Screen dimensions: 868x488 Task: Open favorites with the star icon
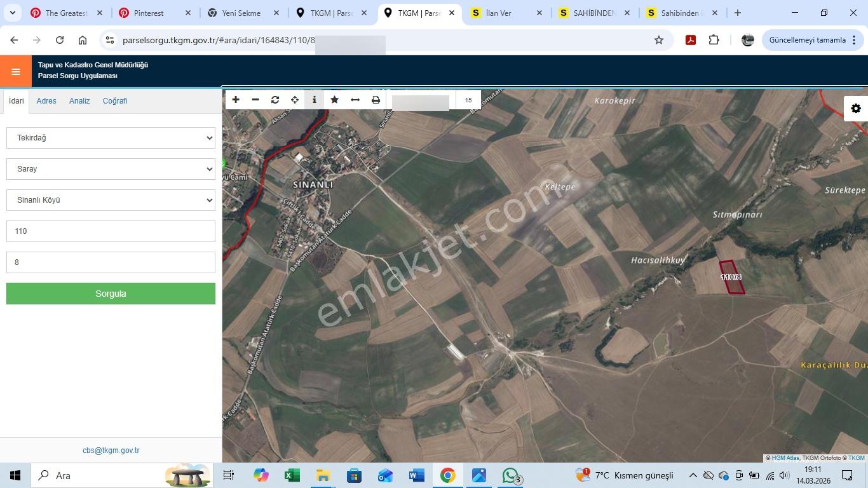click(x=334, y=100)
